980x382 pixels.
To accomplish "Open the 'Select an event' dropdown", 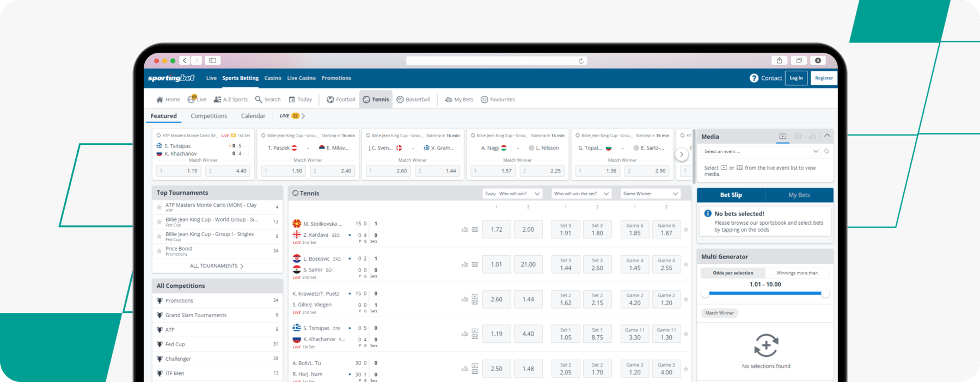I will coord(761,151).
